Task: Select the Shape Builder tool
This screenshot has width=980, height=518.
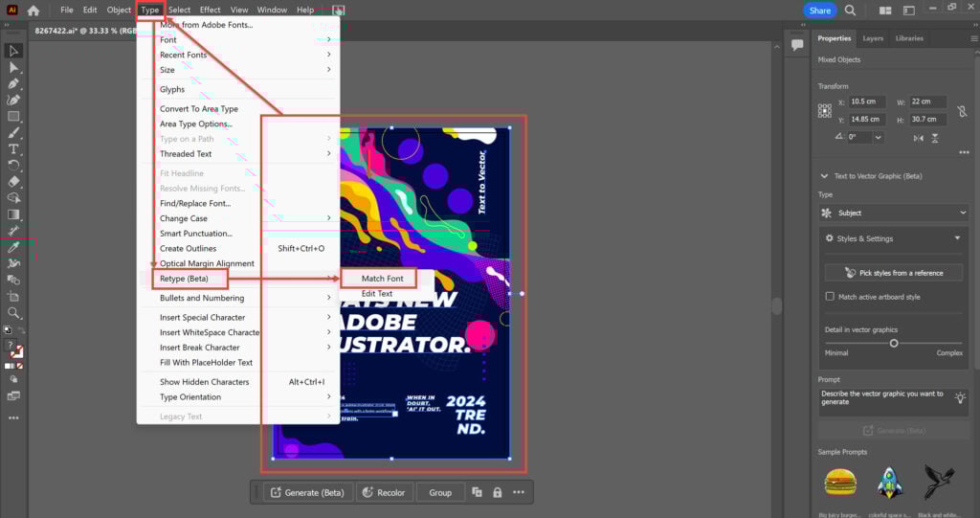Action: coord(13,197)
